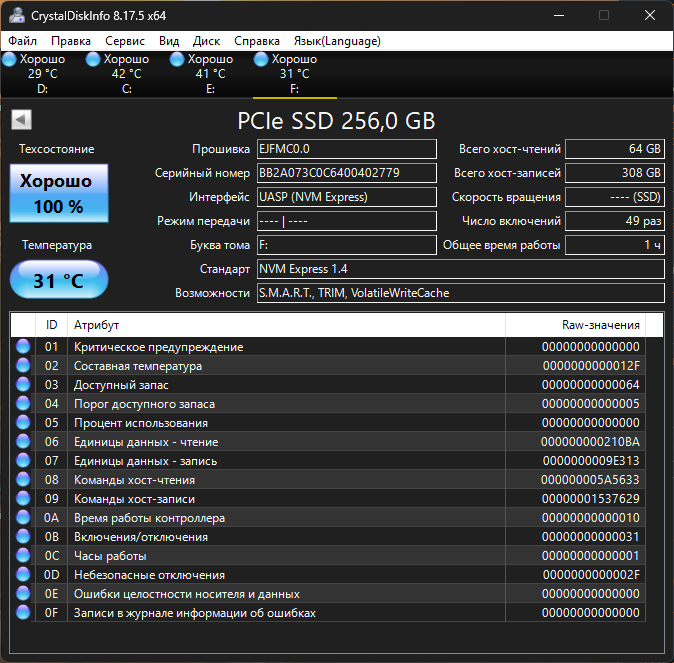Click status orb for attribute 02 Составная температура
674x663 pixels.
click(23, 365)
